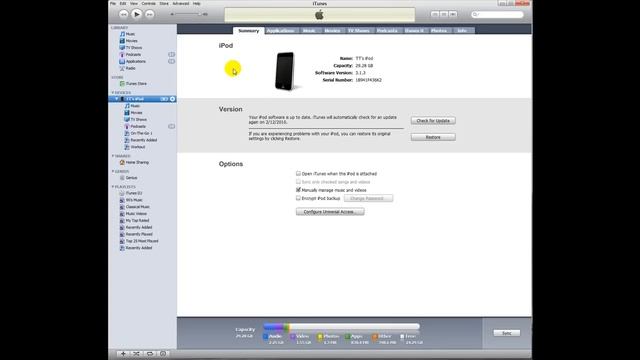Switch to the Applications tab
The height and width of the screenshot is (360, 640).
pos(281,31)
